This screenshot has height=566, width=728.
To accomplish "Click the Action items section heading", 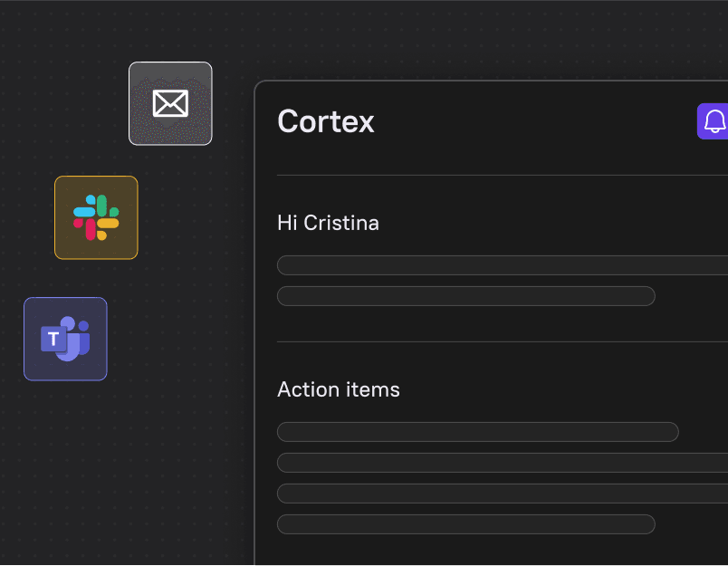I will 339,389.
